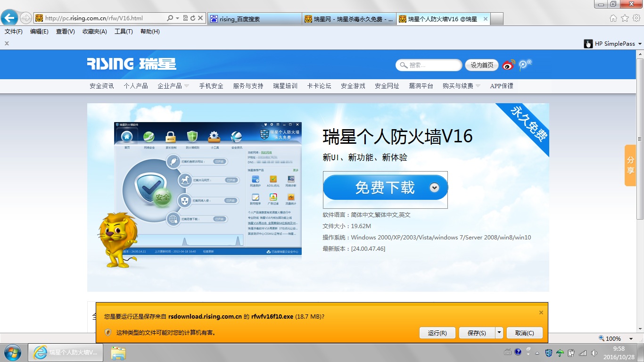Open the 个人产品 navigation link
The height and width of the screenshot is (362, 644).
pyautogui.click(x=136, y=86)
